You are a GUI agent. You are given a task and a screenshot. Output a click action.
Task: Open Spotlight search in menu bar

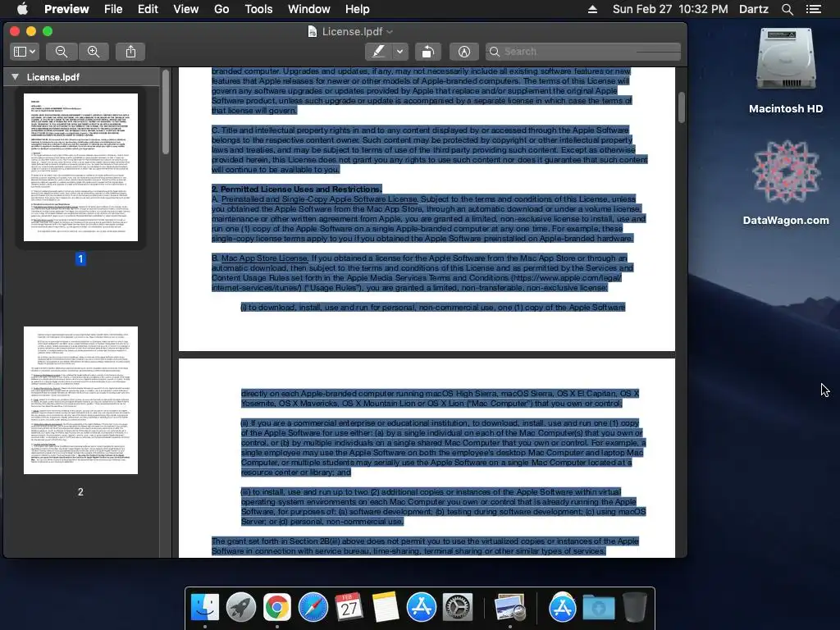tap(787, 9)
